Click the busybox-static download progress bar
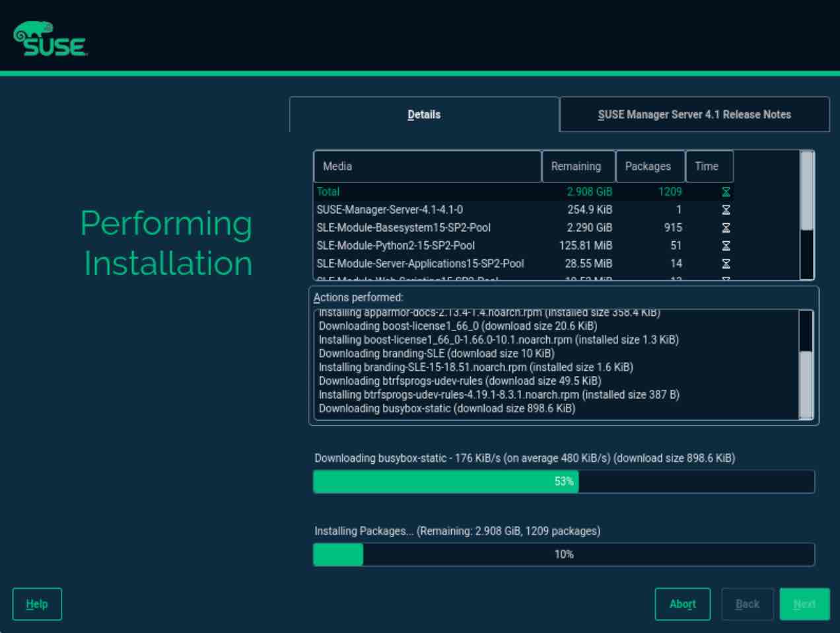840x633 pixels. (564, 482)
